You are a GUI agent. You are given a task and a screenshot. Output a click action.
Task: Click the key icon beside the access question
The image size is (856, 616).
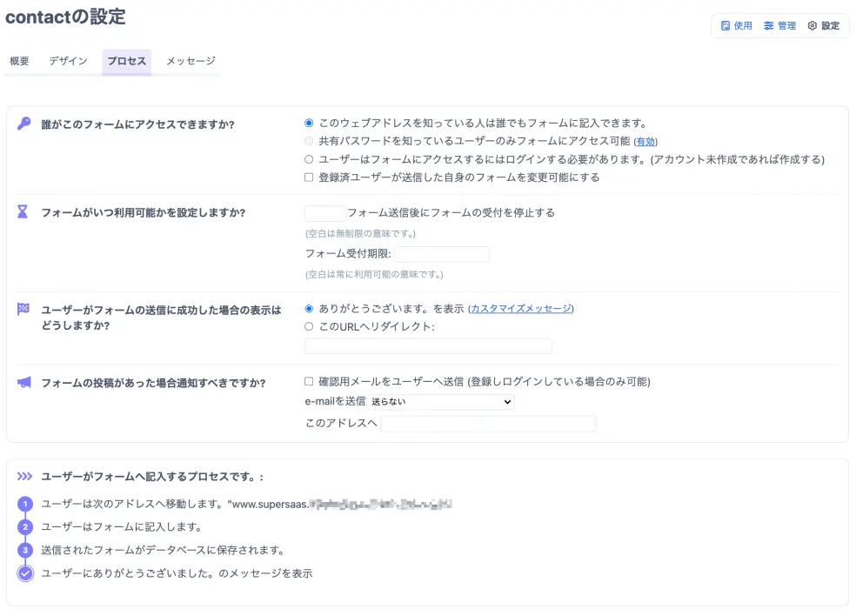click(x=24, y=124)
